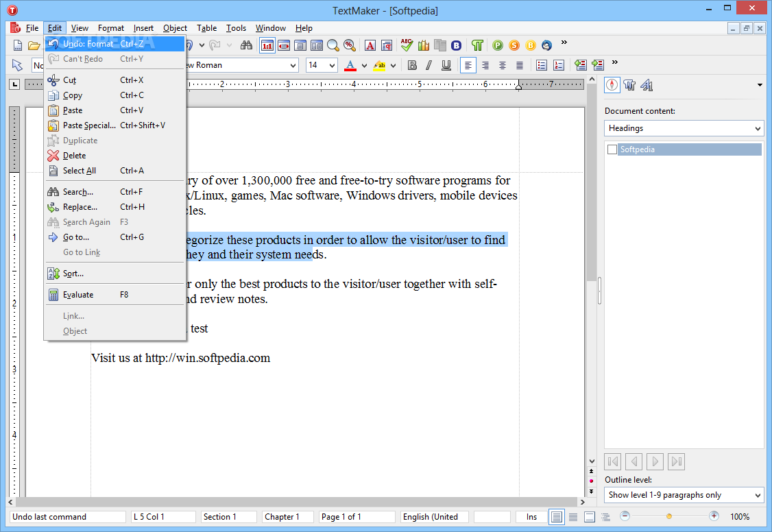
Task: Apply red font color A button
Action: point(350,65)
